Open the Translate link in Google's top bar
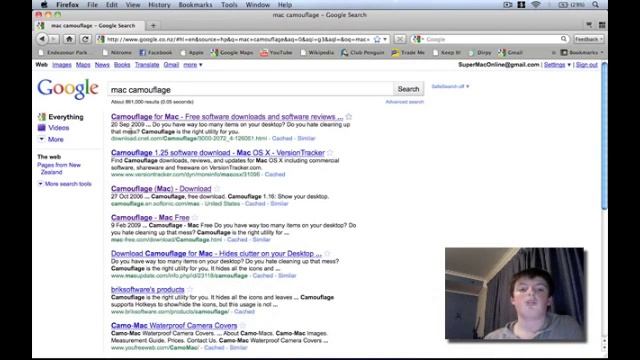Viewport: 640px width, 360px height. click(147, 65)
